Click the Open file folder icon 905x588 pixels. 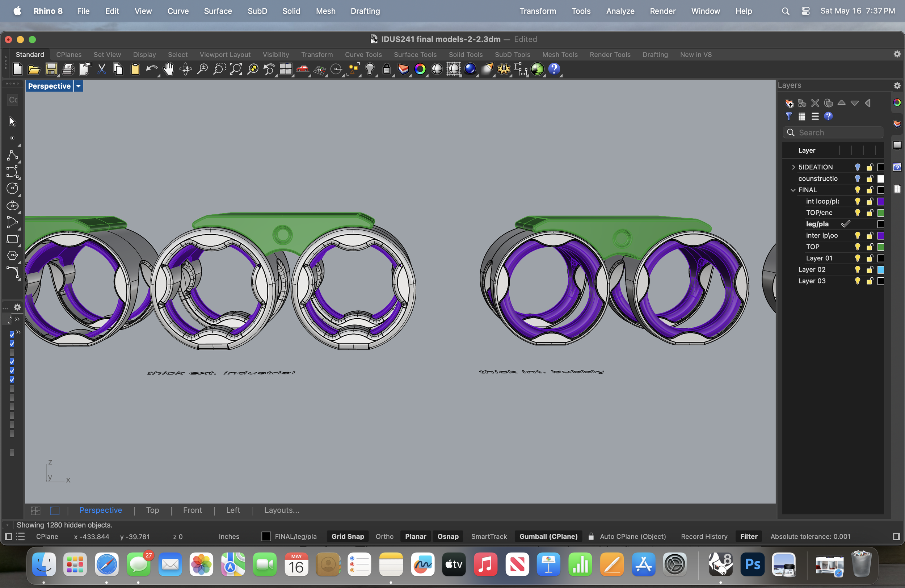pos(34,69)
